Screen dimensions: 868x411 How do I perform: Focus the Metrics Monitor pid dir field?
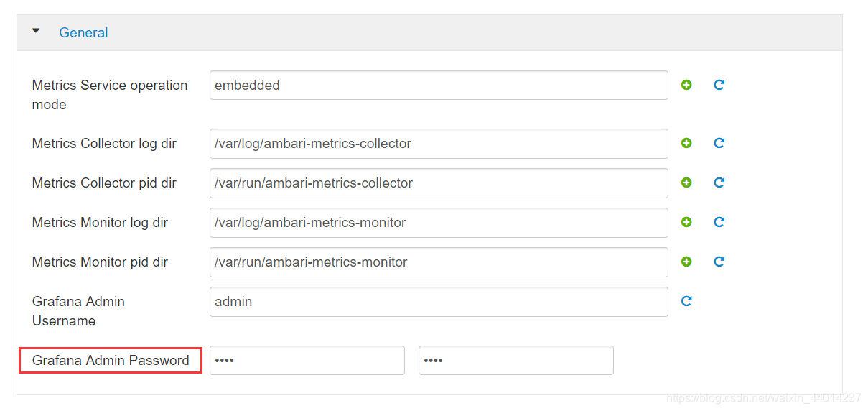click(439, 262)
